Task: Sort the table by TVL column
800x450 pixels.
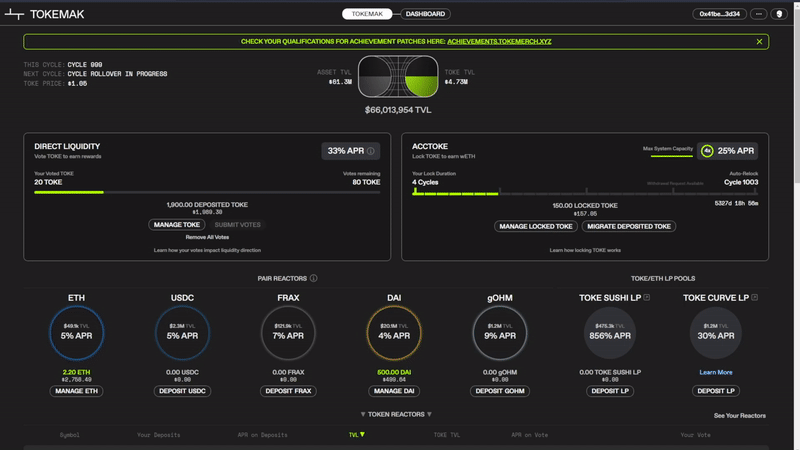Action: click(x=357, y=435)
